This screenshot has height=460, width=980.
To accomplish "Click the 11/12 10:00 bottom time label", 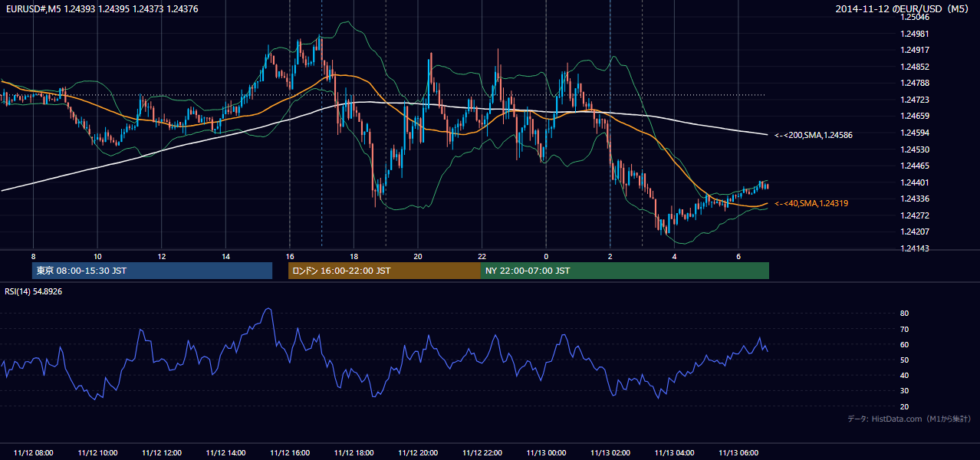I will [97, 453].
